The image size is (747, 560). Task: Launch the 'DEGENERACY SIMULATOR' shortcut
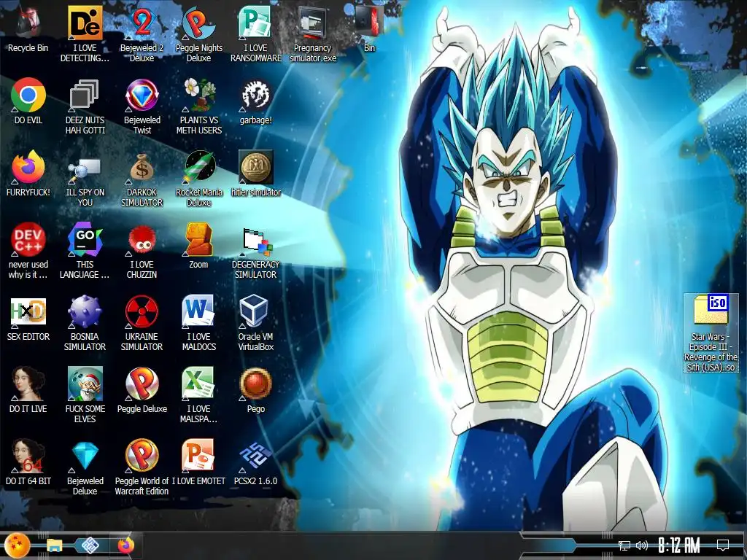(x=256, y=251)
